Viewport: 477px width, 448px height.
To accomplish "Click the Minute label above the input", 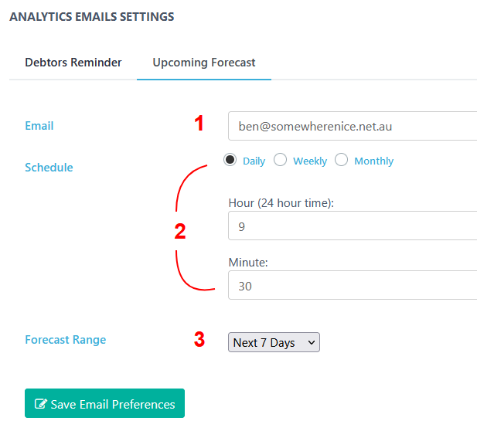I will click(248, 263).
